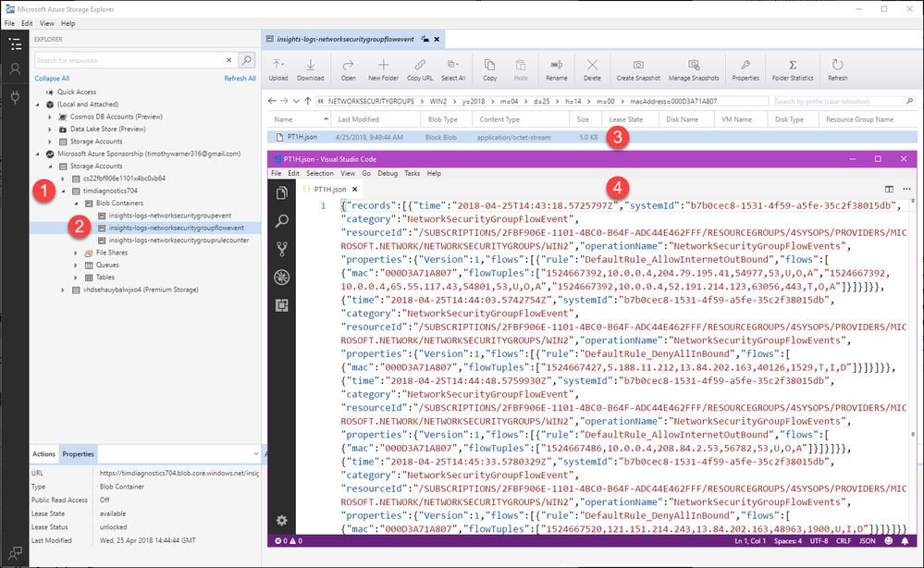Image resolution: width=924 pixels, height=568 pixels.
Task: Open the Help menu in Storage Explorer
Action: click(x=68, y=23)
